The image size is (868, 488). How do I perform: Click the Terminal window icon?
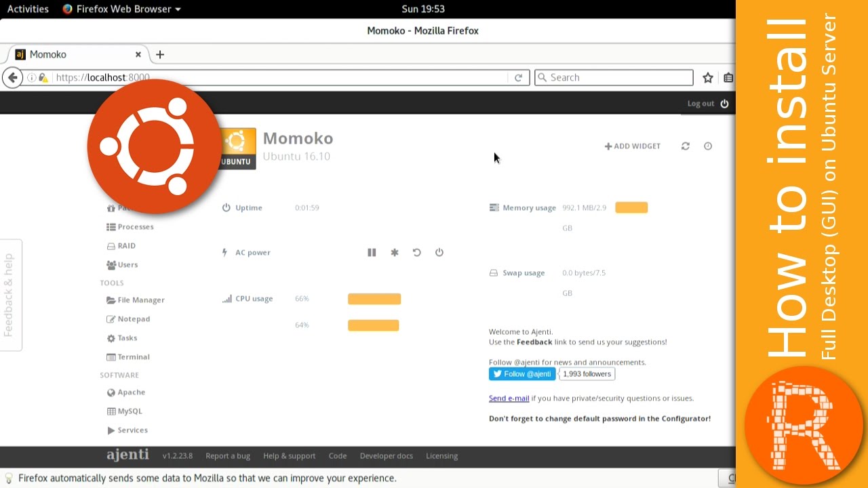click(111, 357)
